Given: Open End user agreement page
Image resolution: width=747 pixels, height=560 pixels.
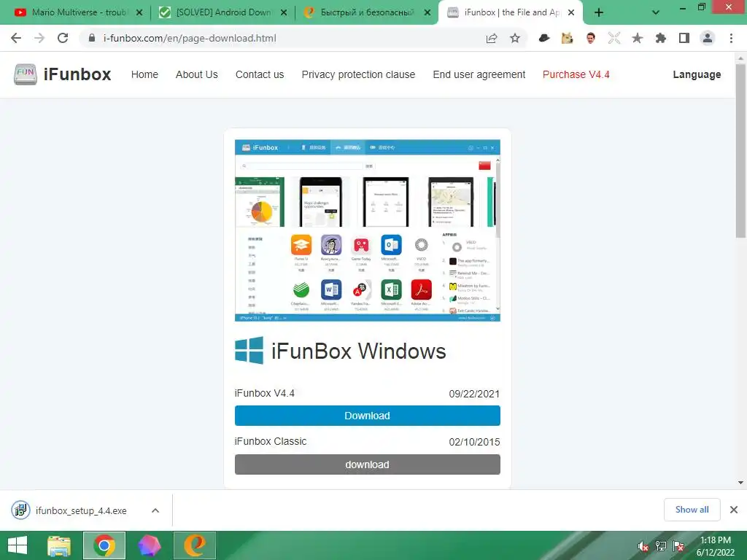Looking at the screenshot, I should (479, 74).
